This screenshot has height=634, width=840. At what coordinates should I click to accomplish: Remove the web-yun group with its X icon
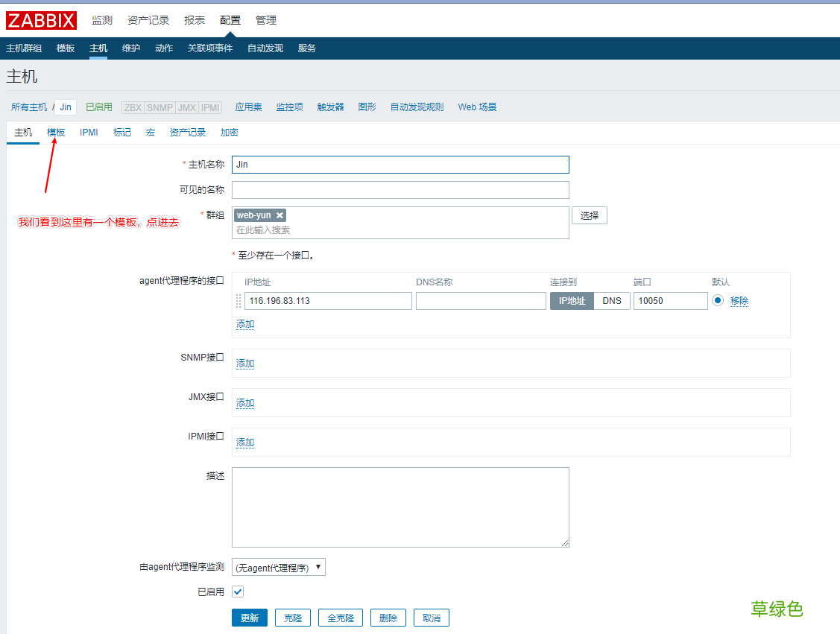(x=280, y=215)
